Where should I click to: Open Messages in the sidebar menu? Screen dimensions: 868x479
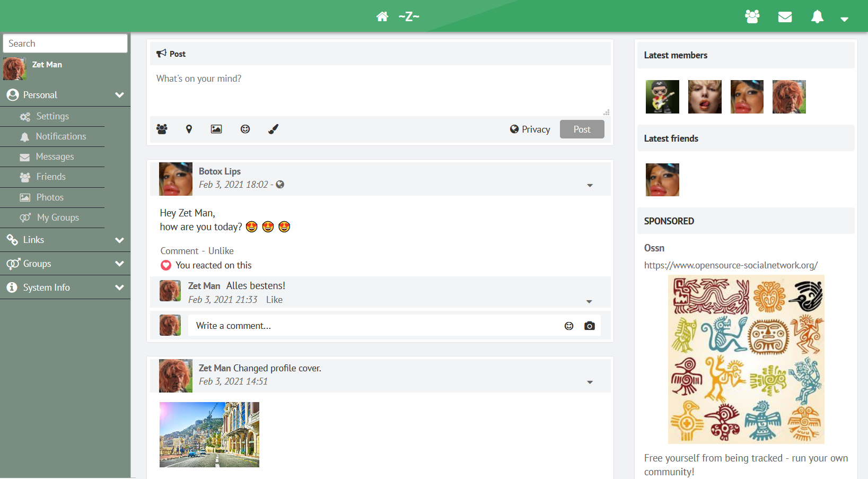pyautogui.click(x=55, y=157)
